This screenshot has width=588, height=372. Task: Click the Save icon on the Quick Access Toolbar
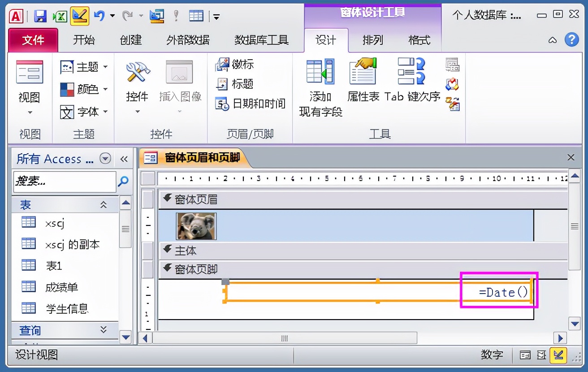pyautogui.click(x=41, y=15)
